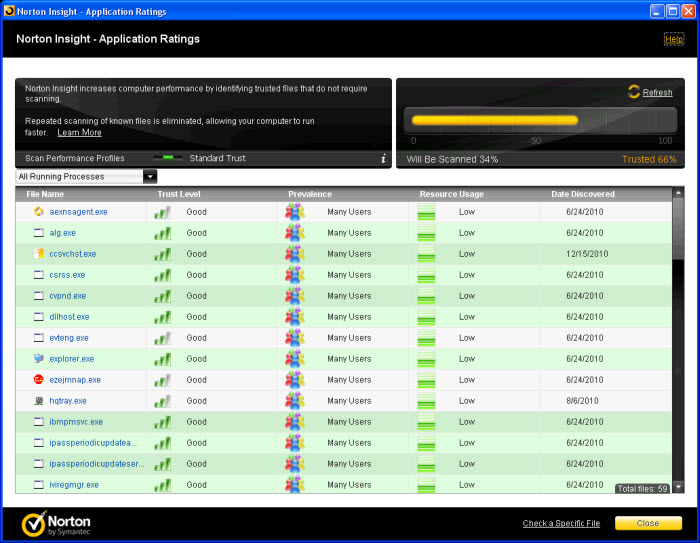Open csrss.exe file details
This screenshot has width=700, height=543.
[67, 275]
